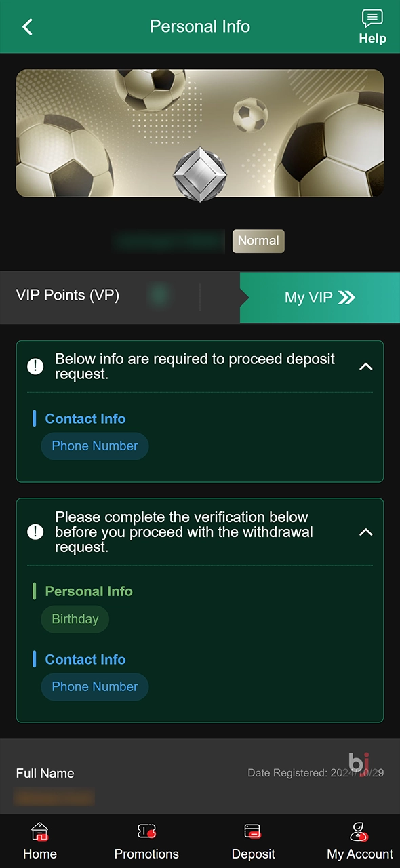Toggle the Birthday verification chip

point(75,618)
